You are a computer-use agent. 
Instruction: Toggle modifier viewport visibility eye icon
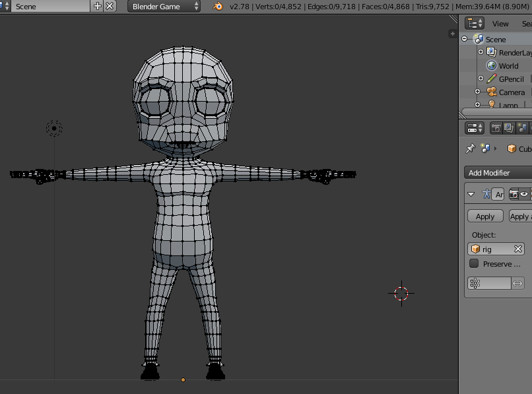524,194
